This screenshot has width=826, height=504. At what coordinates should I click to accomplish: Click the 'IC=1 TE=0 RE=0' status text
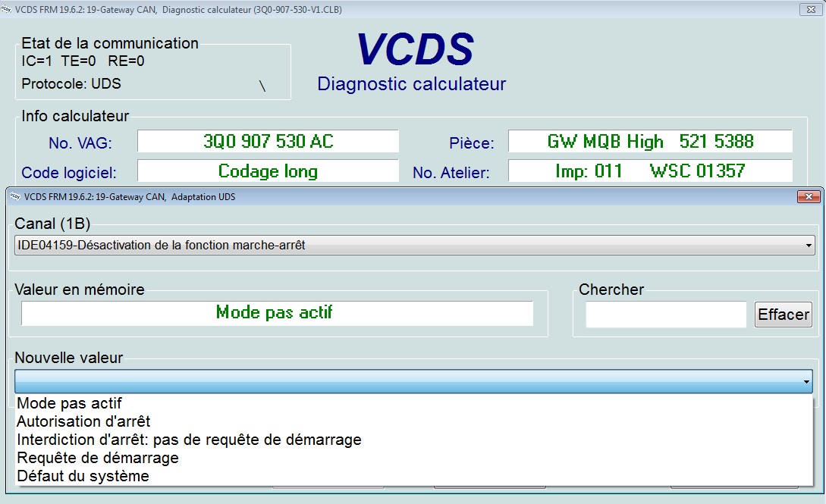coord(83,61)
